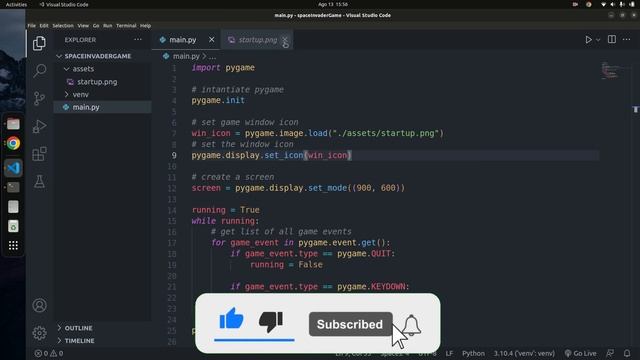This screenshot has width=640, height=360.
Task: Open the Terminal menu
Action: point(126,25)
